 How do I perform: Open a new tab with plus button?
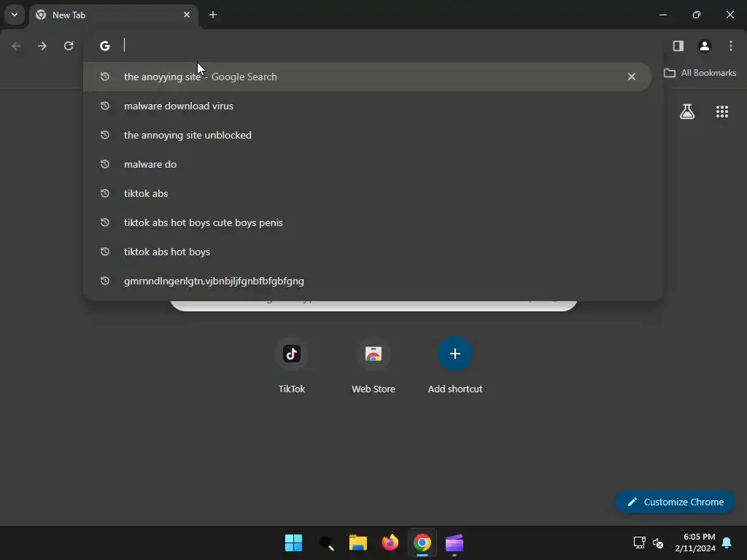click(x=213, y=15)
